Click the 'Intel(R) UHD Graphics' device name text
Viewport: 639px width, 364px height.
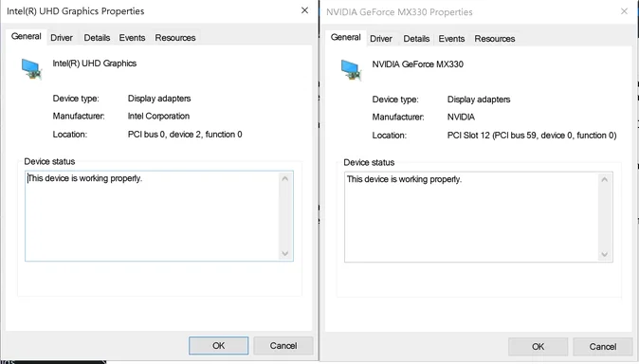pos(95,64)
